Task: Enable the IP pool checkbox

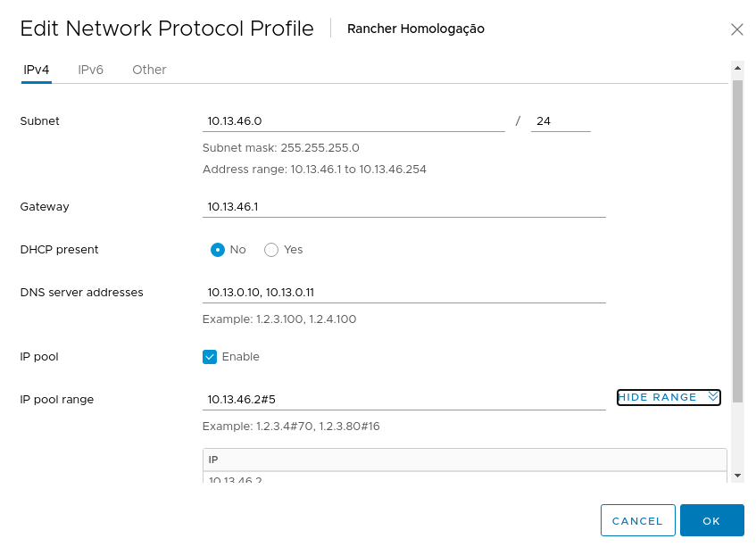Action: click(x=209, y=356)
